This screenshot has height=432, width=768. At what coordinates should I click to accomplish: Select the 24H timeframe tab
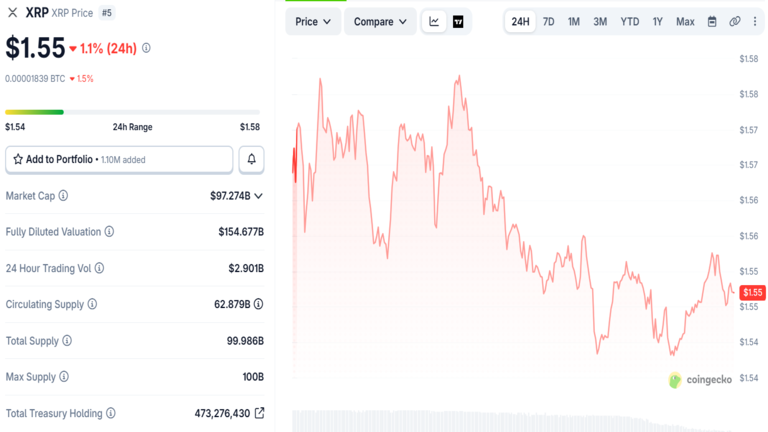pyautogui.click(x=520, y=22)
